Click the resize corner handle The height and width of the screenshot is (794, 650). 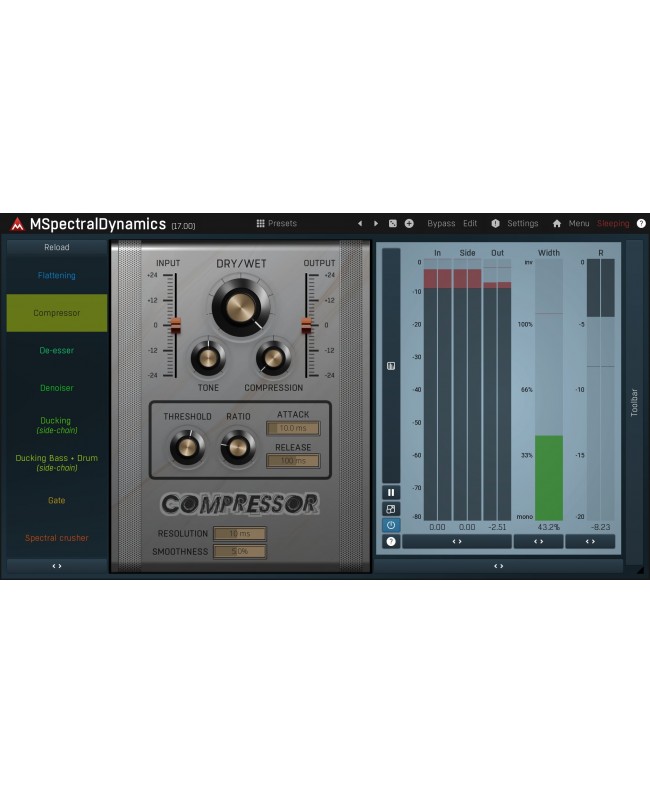coord(640,570)
